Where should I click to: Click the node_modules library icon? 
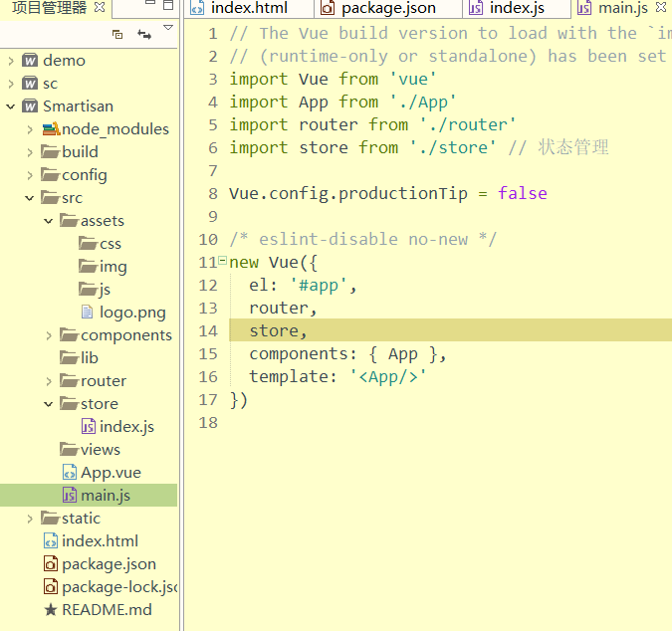pos(51,129)
